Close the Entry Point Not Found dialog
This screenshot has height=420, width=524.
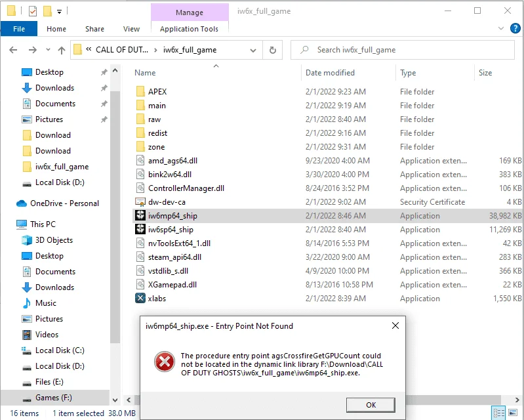click(x=395, y=325)
